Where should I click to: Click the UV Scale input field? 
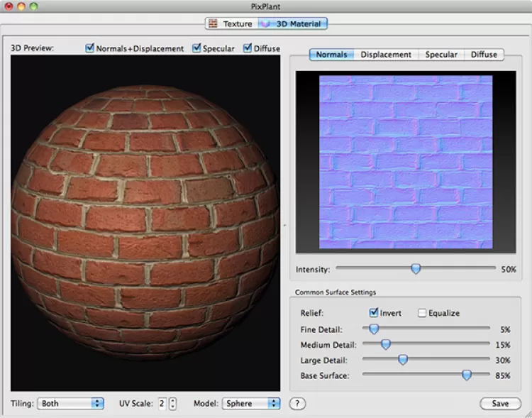point(162,403)
